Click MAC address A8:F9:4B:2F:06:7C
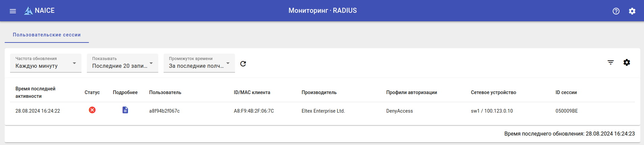The width and height of the screenshot is (644, 145). (x=254, y=111)
